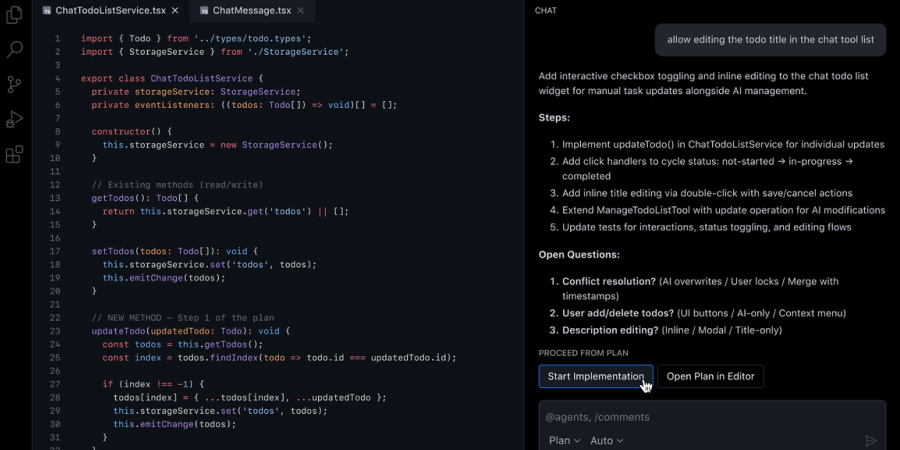Image resolution: width=900 pixels, height=450 pixels.
Task: Click line number 23 in the gutter
Action: pos(55,331)
